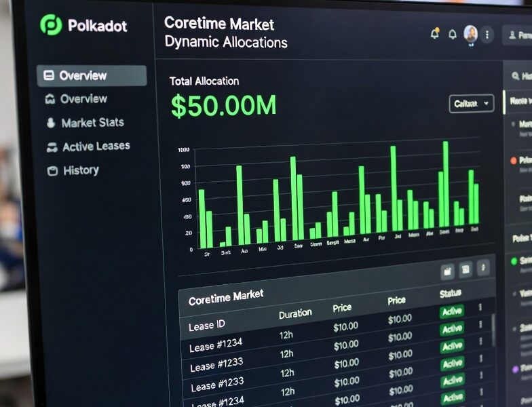
Task: Click the purple status dot in right panel
Action: pos(516,369)
